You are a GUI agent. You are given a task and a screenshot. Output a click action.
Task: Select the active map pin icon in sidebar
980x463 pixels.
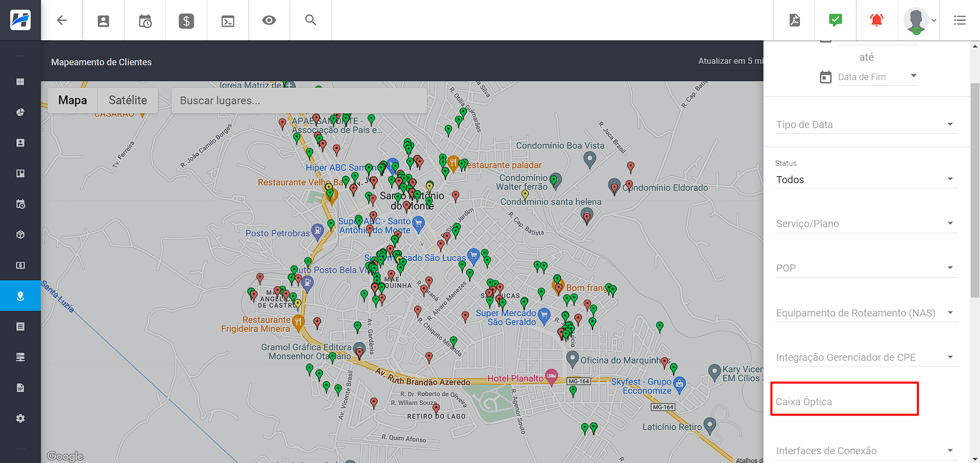[20, 296]
